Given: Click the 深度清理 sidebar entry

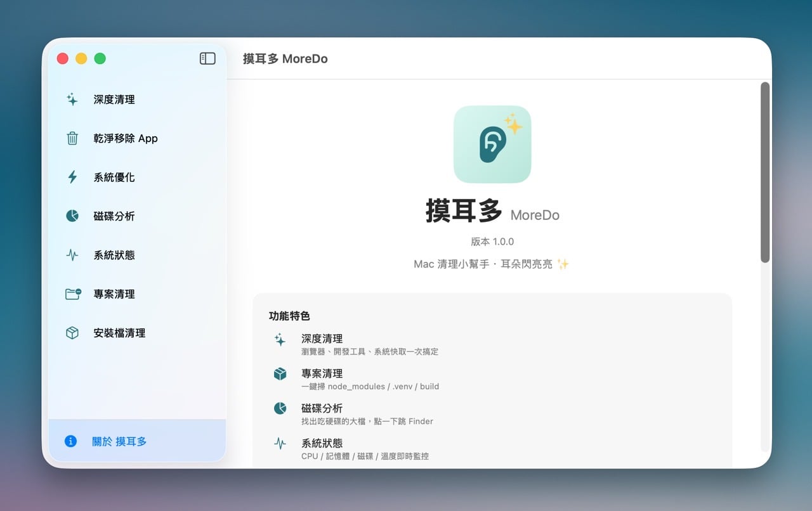Looking at the screenshot, I should (114, 100).
